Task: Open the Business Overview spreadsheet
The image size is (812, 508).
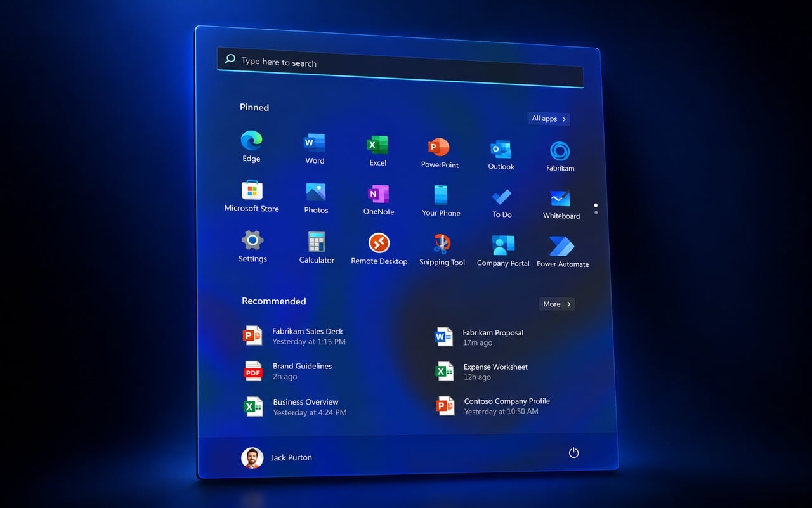Action: tap(296, 407)
